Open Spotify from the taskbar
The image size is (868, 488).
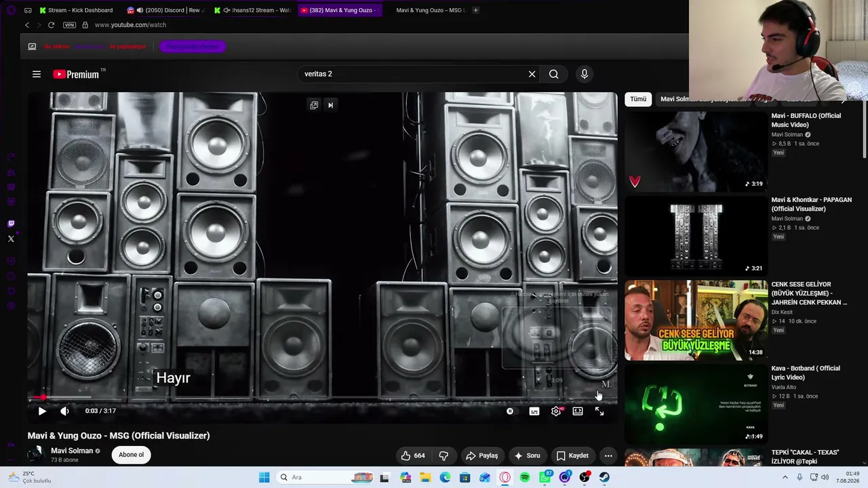525,477
